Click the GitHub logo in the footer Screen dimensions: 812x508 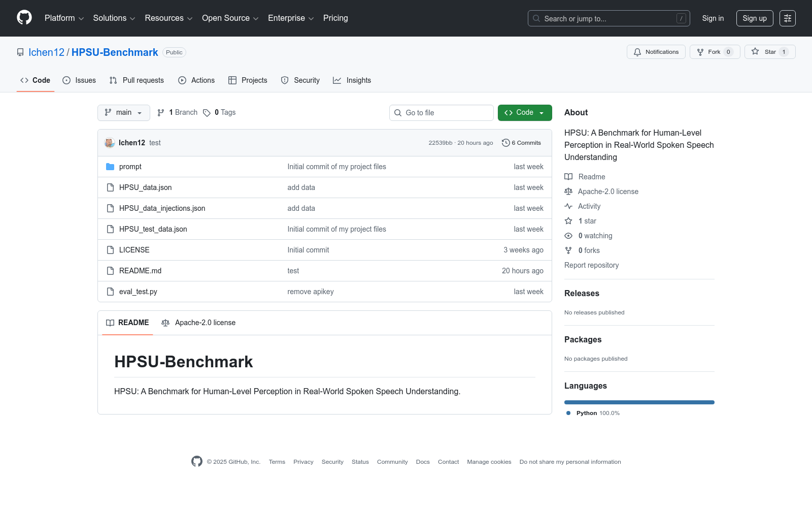pos(197,461)
